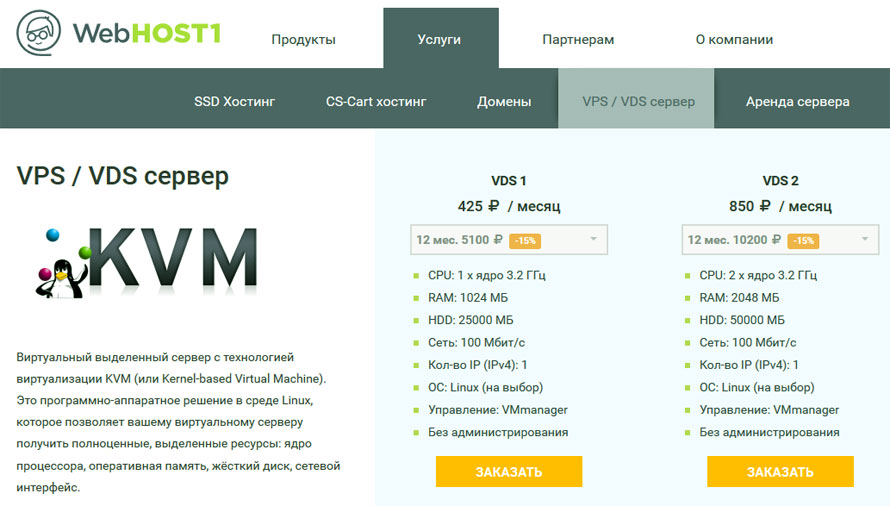Click the -15% discount badge for VDS 2
890x506 pixels.
click(802, 240)
